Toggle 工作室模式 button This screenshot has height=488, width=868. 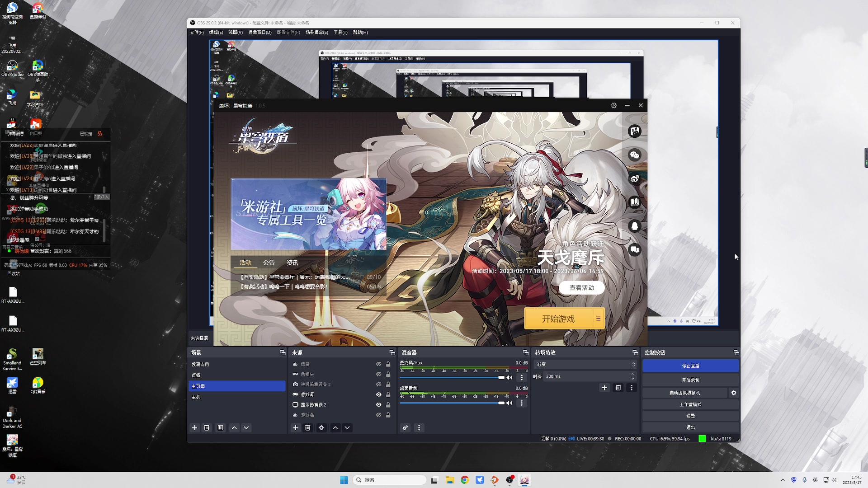(x=690, y=404)
